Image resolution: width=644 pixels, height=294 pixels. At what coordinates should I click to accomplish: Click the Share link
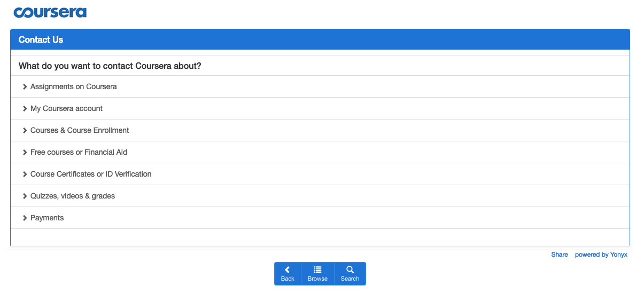coord(560,255)
